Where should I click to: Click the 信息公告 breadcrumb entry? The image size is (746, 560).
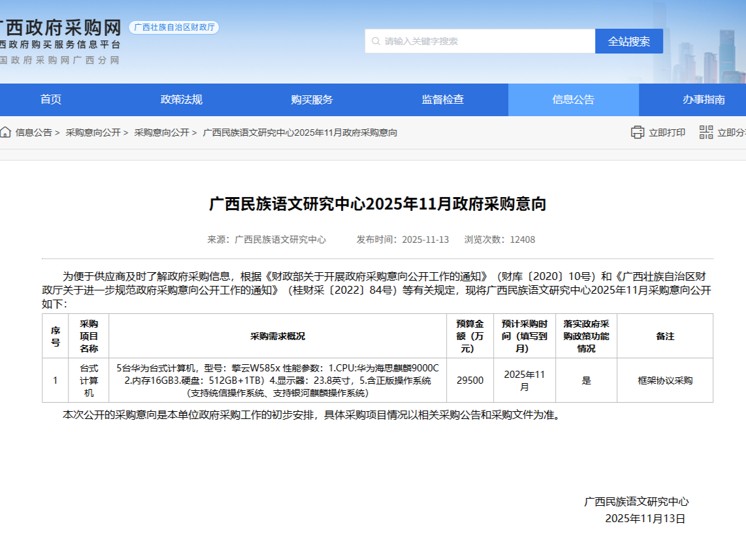pos(34,132)
